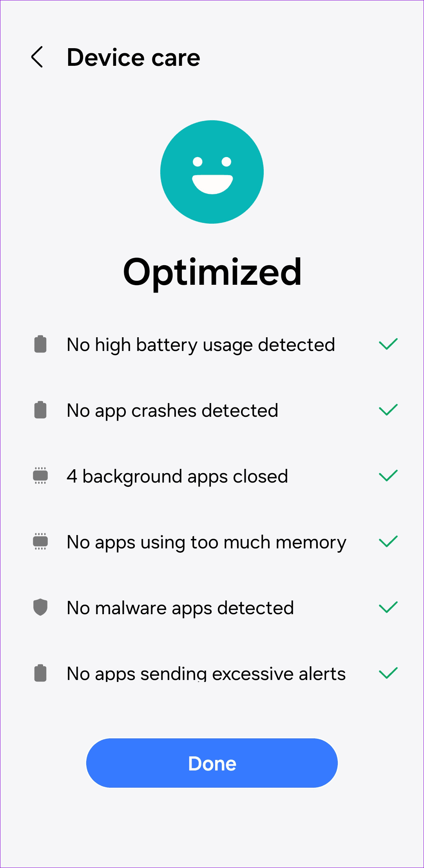Tap the 'Device care' header title
This screenshot has height=868, width=424.
pyautogui.click(x=134, y=58)
